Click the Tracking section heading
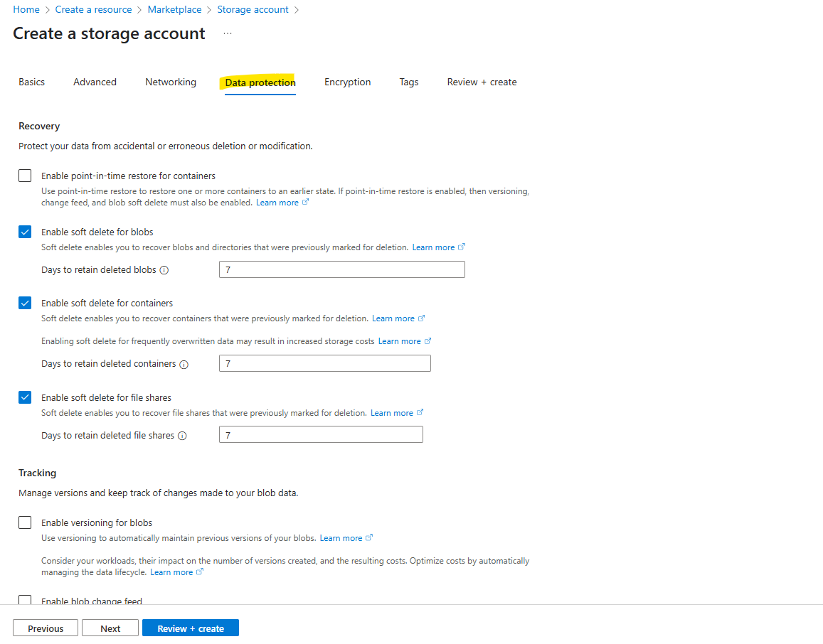This screenshot has width=823, height=644. point(37,473)
